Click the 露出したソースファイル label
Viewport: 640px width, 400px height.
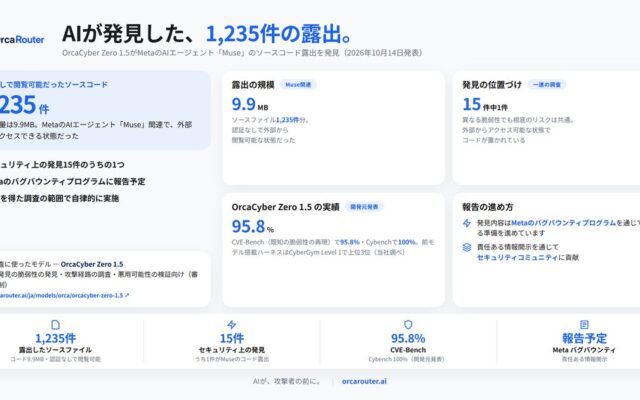tap(56, 350)
